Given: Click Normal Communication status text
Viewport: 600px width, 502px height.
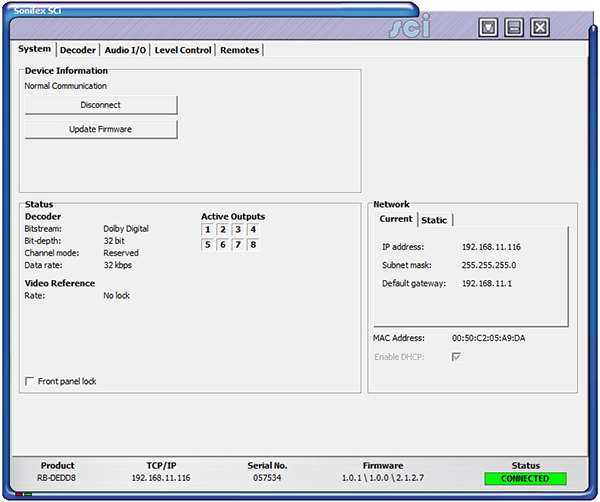Looking at the screenshot, I should coord(66,86).
